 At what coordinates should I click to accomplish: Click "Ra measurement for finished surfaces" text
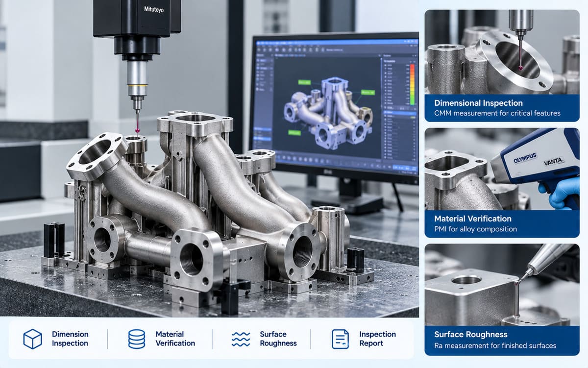click(x=495, y=345)
